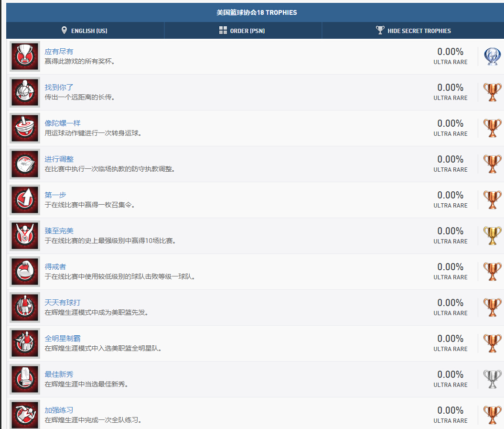Click the flexing arm image for 得戒者
Image resolution: width=504 pixels, height=429 pixels.
25,272
